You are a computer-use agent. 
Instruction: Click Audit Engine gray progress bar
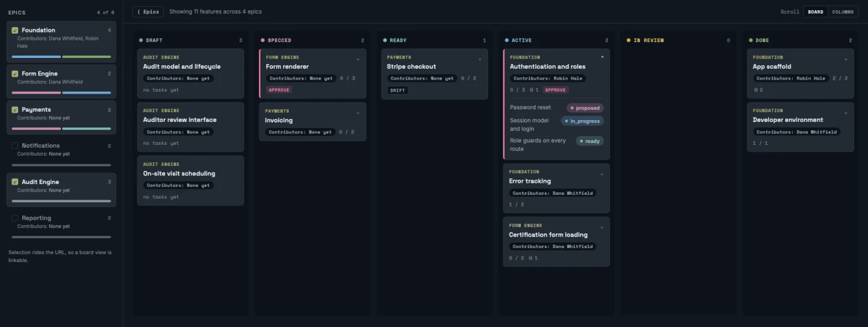[x=61, y=201]
